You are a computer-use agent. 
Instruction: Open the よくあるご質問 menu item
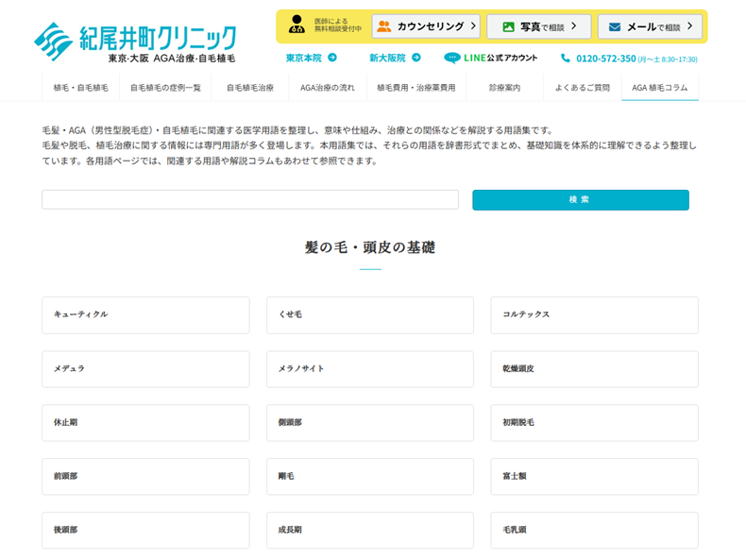(582, 88)
